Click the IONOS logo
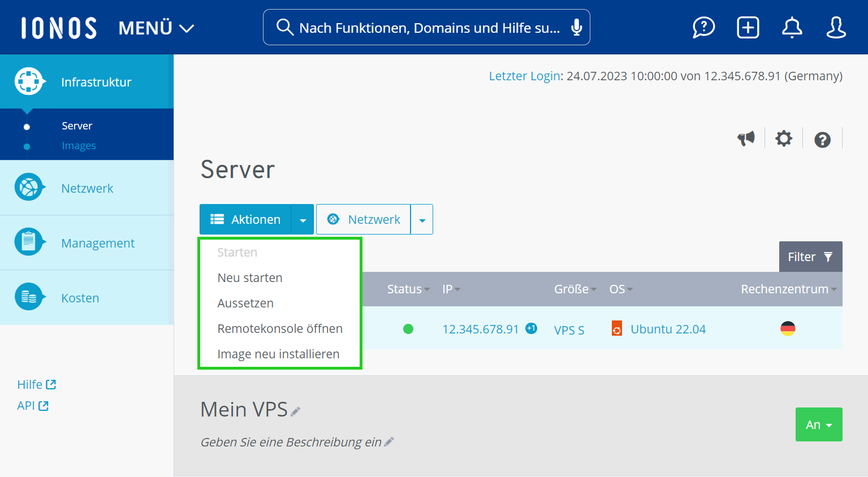The image size is (868, 477). 59,28
